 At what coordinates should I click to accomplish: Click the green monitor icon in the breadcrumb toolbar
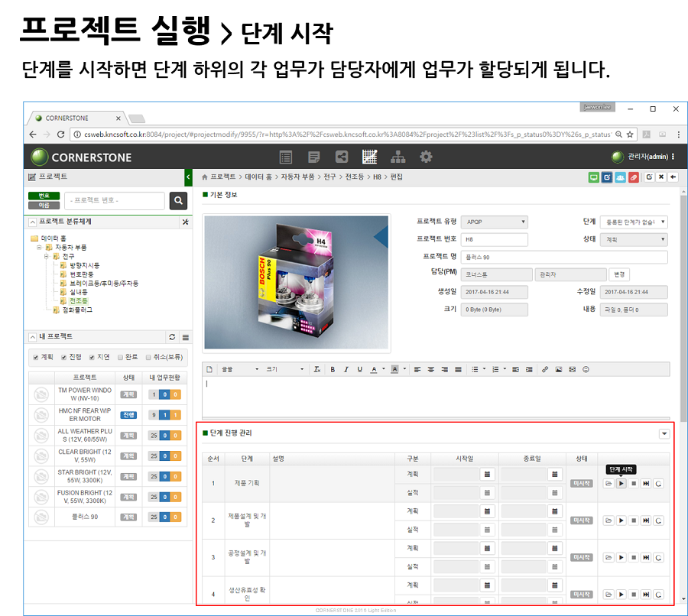(x=593, y=177)
